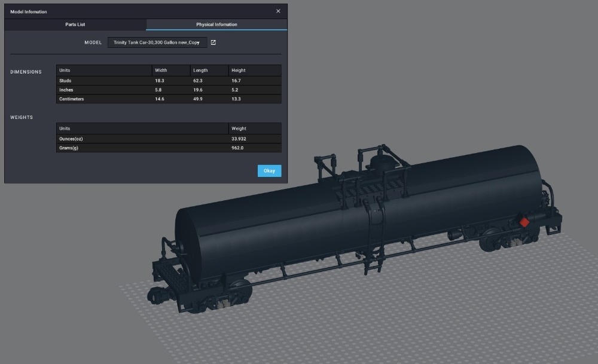The width and height of the screenshot is (598, 364).
Task: Click the Height column header
Action: (238, 70)
